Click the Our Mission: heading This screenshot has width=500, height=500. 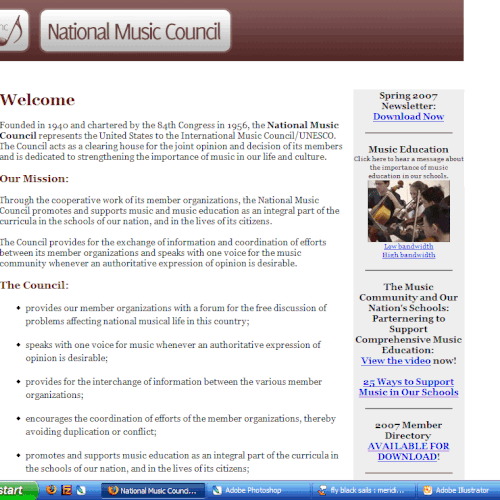[x=34, y=179]
